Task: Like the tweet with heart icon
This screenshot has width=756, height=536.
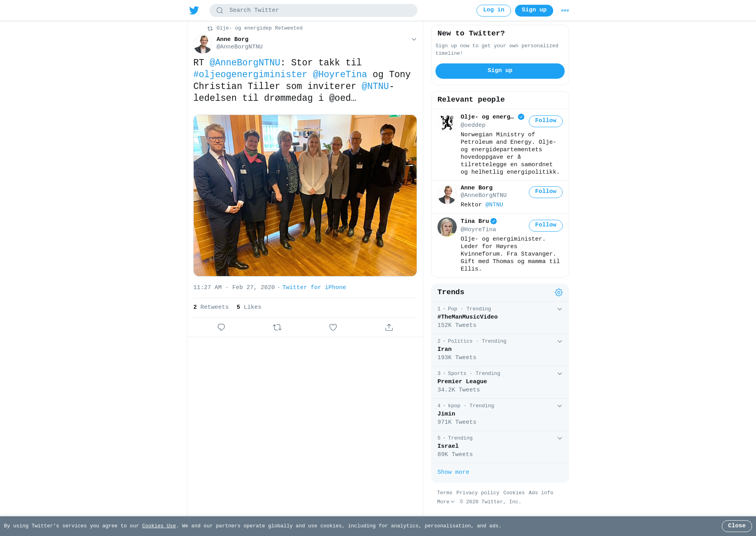Action: 333,327
